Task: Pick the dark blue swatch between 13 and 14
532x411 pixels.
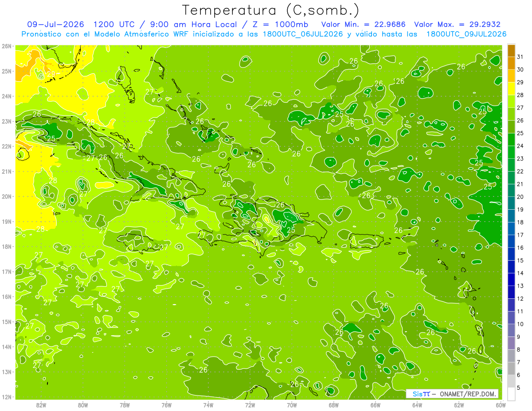Action: point(512,279)
